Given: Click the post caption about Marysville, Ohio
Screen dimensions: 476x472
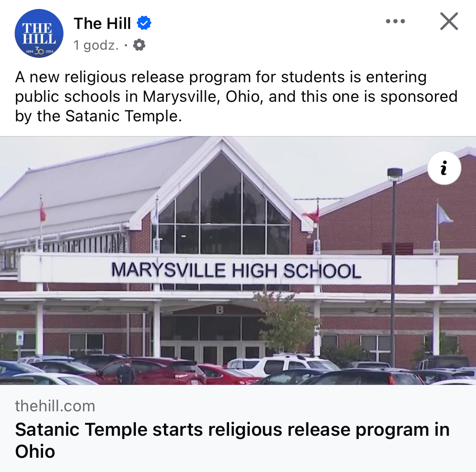Looking at the screenshot, I should coord(236,97).
